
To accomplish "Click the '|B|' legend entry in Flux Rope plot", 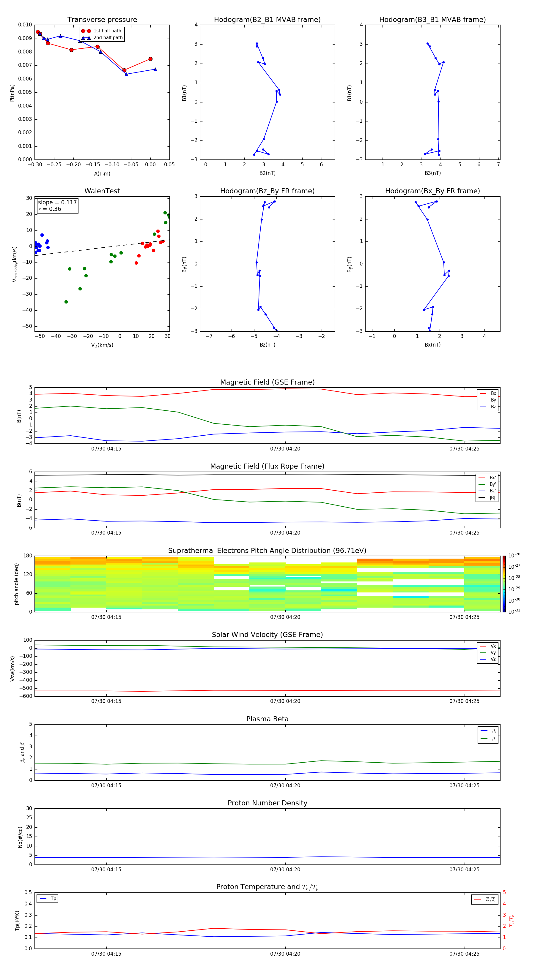I will 487,498.
